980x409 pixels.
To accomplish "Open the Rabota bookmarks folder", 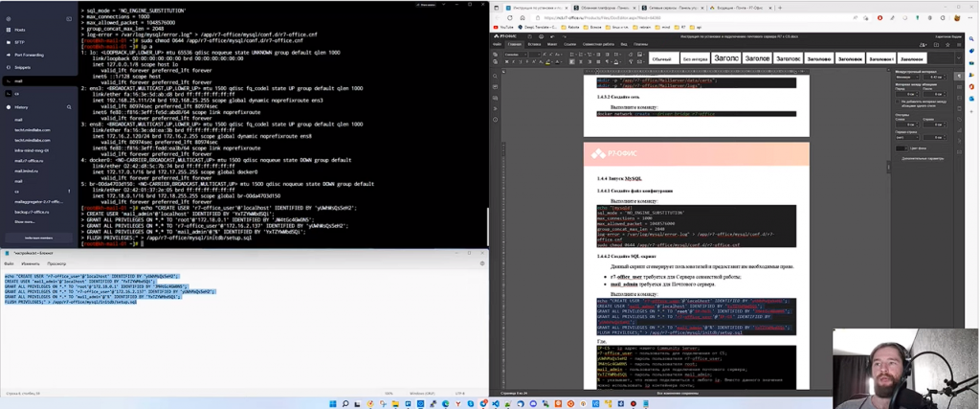I will [x=571, y=28].
